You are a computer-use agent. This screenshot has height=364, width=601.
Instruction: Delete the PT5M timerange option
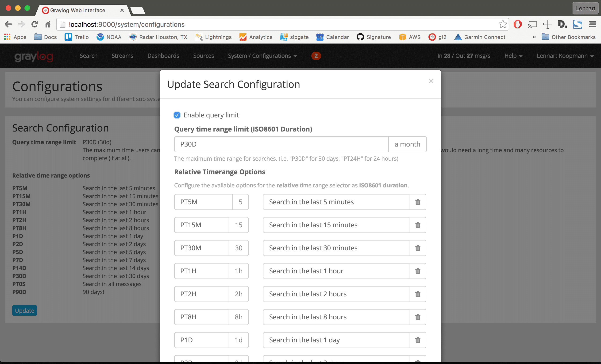click(418, 202)
